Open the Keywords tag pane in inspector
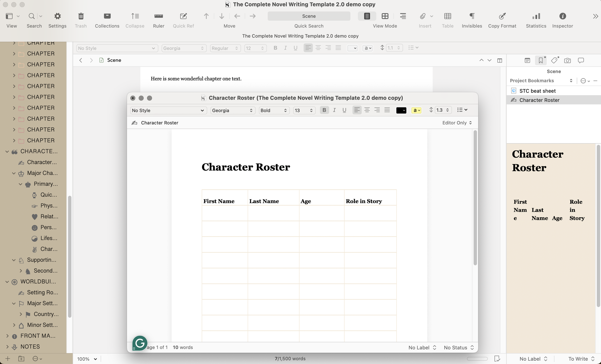The width and height of the screenshot is (601, 364). point(554,60)
